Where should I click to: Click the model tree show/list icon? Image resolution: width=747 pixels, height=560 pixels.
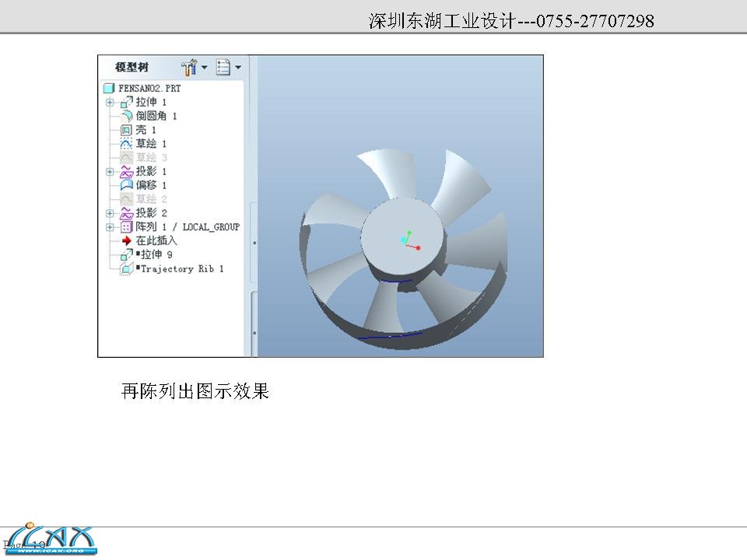pyautogui.click(x=223, y=67)
